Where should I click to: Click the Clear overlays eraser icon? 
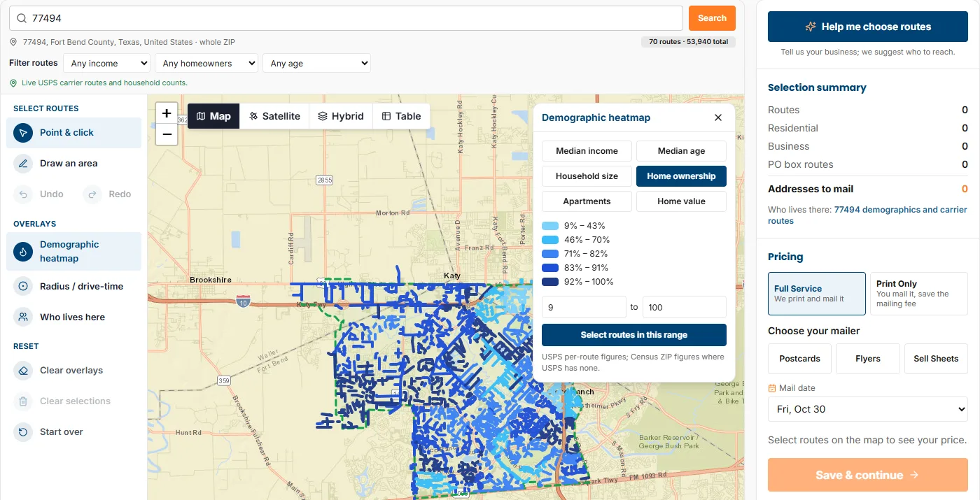click(23, 371)
